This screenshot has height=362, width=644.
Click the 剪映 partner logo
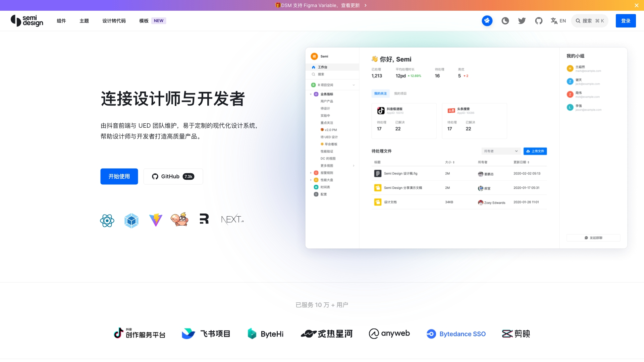pyautogui.click(x=516, y=334)
